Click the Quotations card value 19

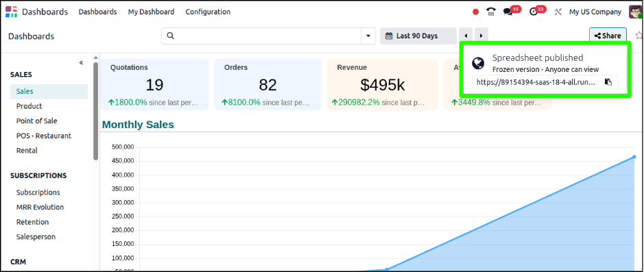pos(154,85)
